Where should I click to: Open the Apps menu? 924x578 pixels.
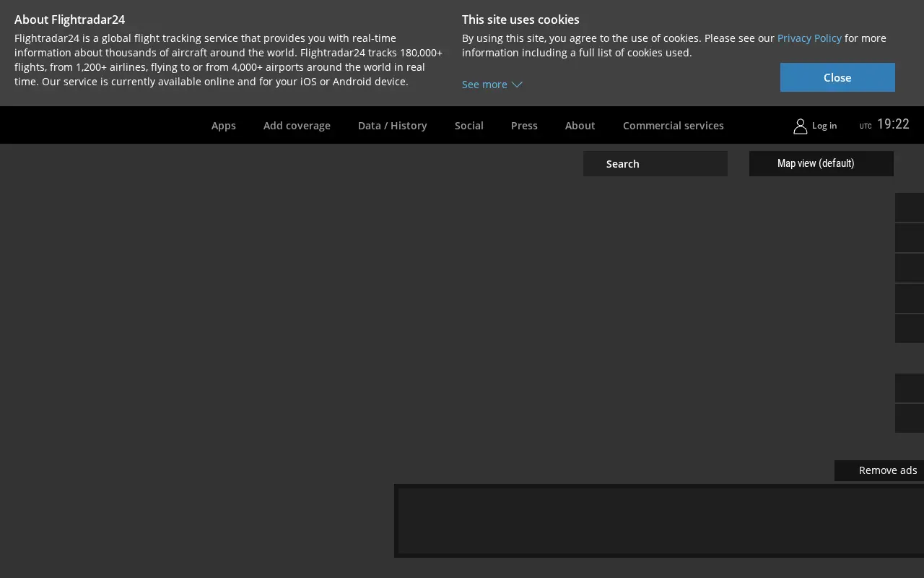pos(224,126)
